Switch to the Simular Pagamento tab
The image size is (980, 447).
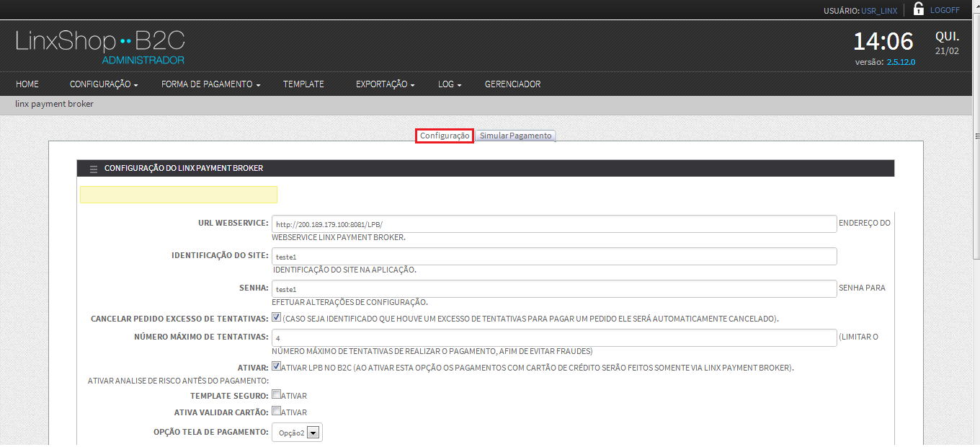tap(516, 136)
